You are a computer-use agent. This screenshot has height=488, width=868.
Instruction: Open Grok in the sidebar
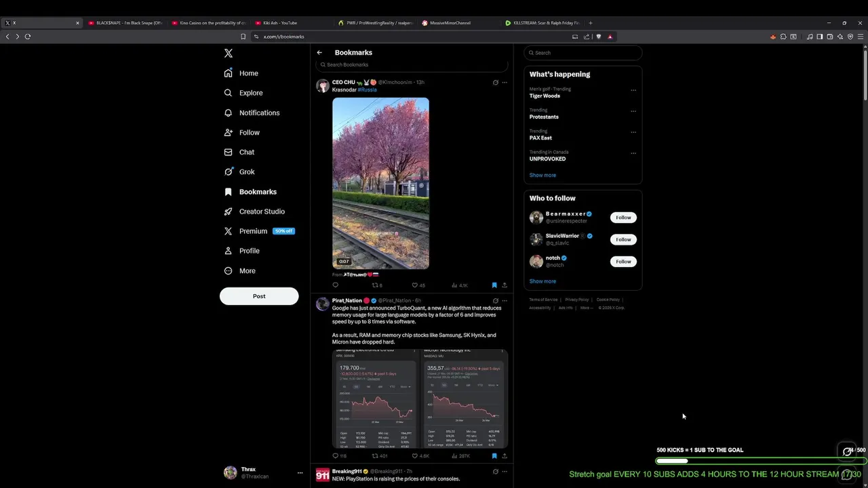pos(239,171)
